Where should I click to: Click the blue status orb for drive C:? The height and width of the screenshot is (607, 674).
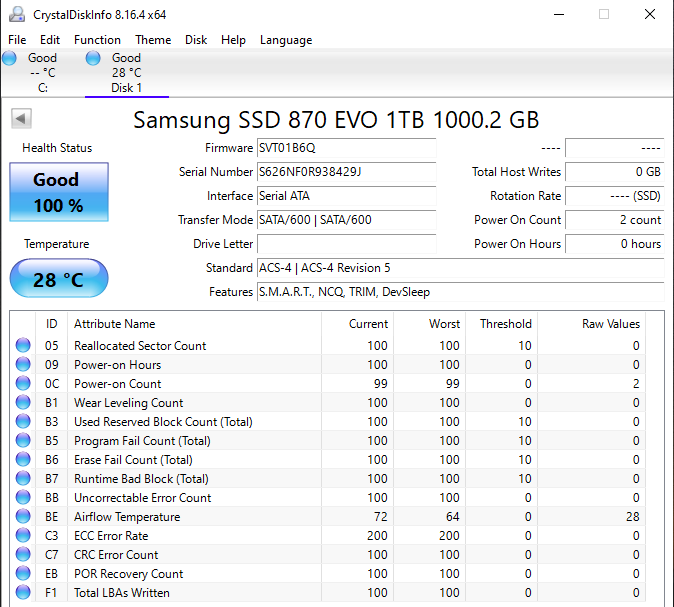[9, 58]
